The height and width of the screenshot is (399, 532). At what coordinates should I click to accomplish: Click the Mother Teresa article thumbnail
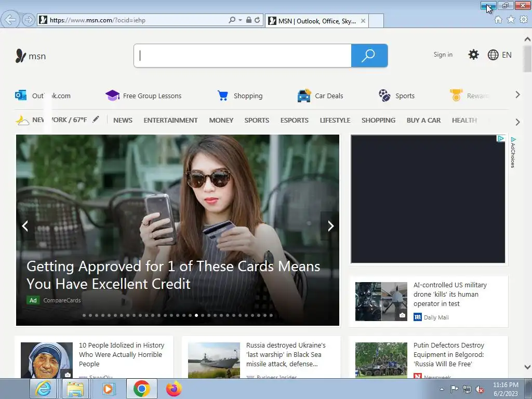click(47, 360)
